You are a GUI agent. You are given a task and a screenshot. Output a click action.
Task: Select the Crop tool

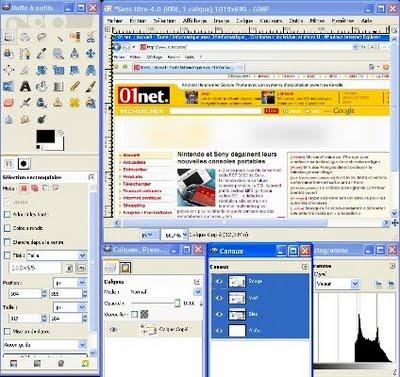25,70
